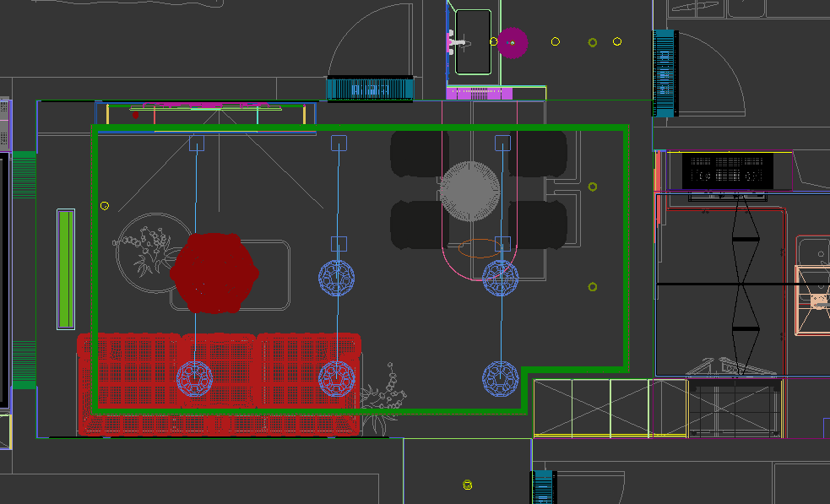Click the yellow circle marker at bottom center

point(468,485)
